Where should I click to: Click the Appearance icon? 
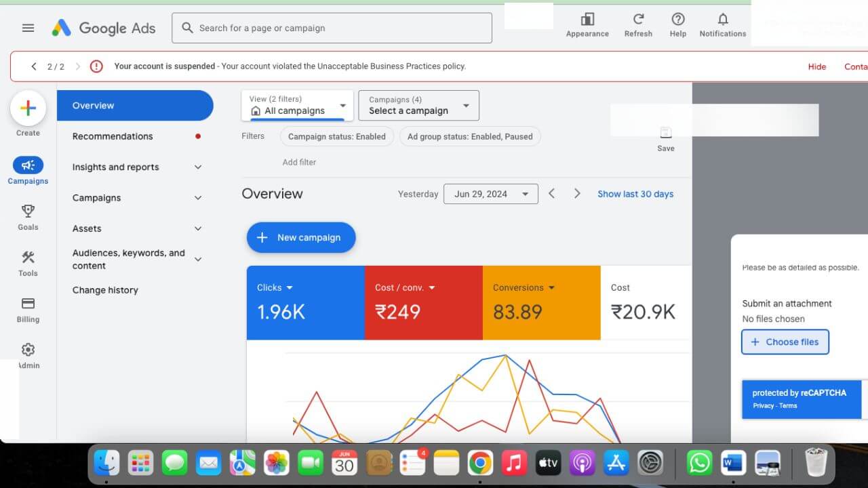click(587, 20)
